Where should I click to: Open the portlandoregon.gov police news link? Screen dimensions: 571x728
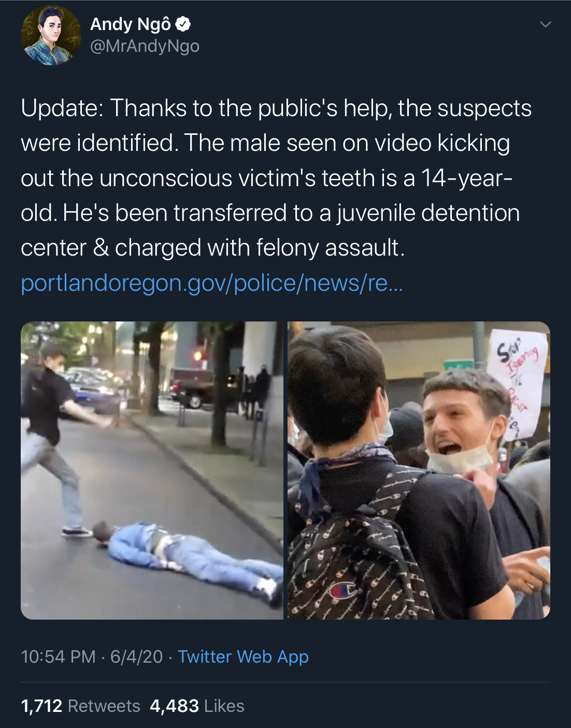(211, 283)
